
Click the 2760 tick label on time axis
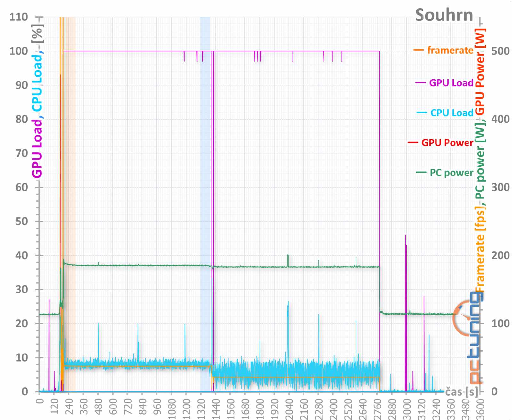pyautogui.click(x=377, y=409)
